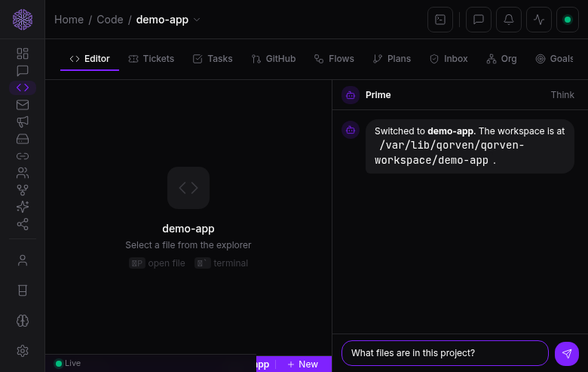The image size is (588, 372).
Task: Click the large code brackets placeholder tile
Action: coord(188,188)
